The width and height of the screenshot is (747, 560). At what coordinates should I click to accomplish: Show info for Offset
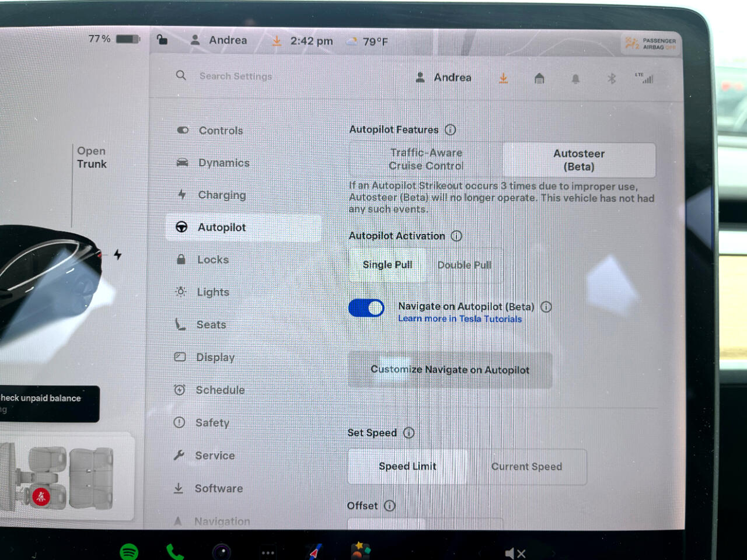tap(390, 506)
